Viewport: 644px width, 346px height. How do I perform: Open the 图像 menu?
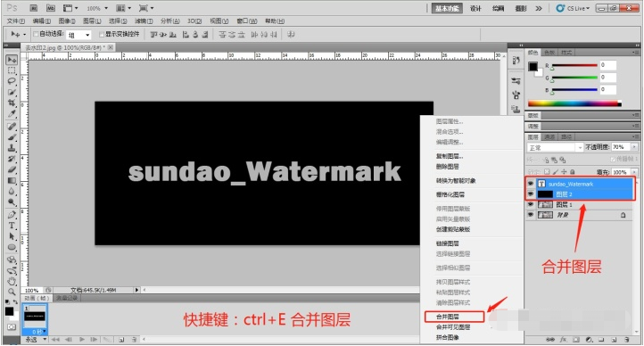67,21
